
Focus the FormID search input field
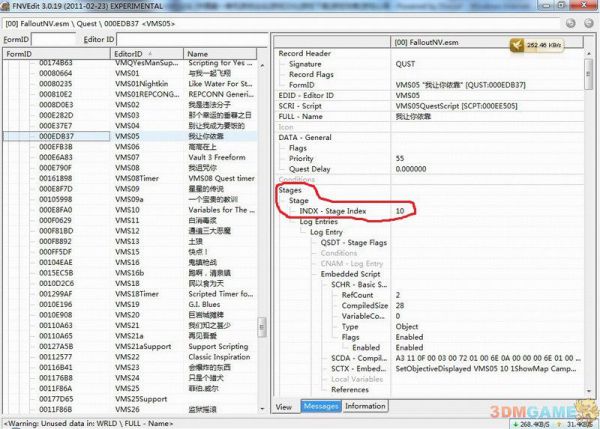[x=54, y=39]
